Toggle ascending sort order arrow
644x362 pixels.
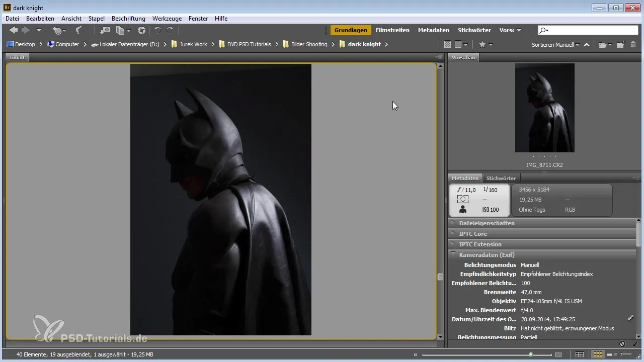(587, 44)
